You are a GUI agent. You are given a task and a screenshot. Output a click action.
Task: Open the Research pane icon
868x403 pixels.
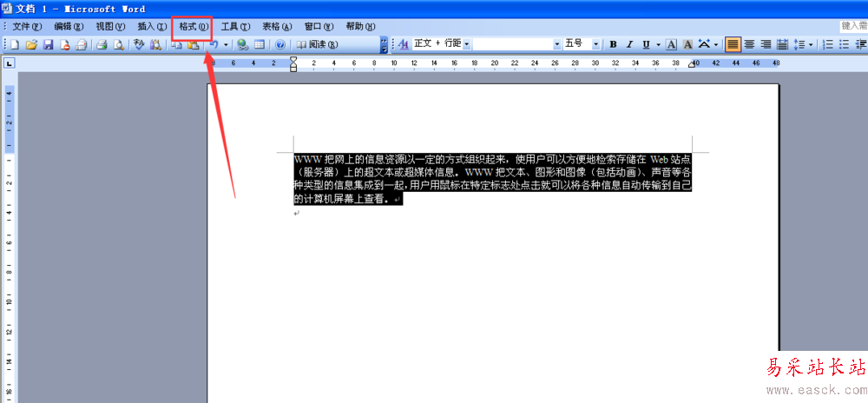tap(155, 45)
